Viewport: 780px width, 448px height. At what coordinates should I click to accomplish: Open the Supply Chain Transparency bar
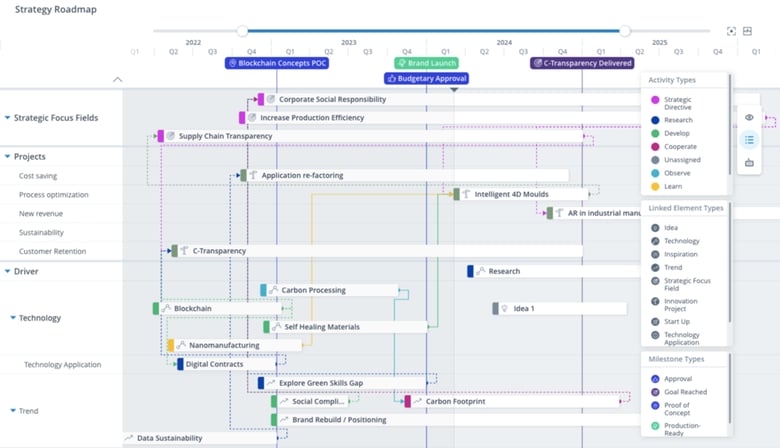(370, 136)
